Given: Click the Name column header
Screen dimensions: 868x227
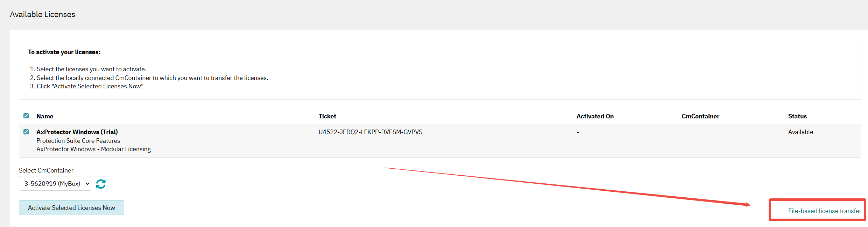Looking at the screenshot, I should pos(45,116).
